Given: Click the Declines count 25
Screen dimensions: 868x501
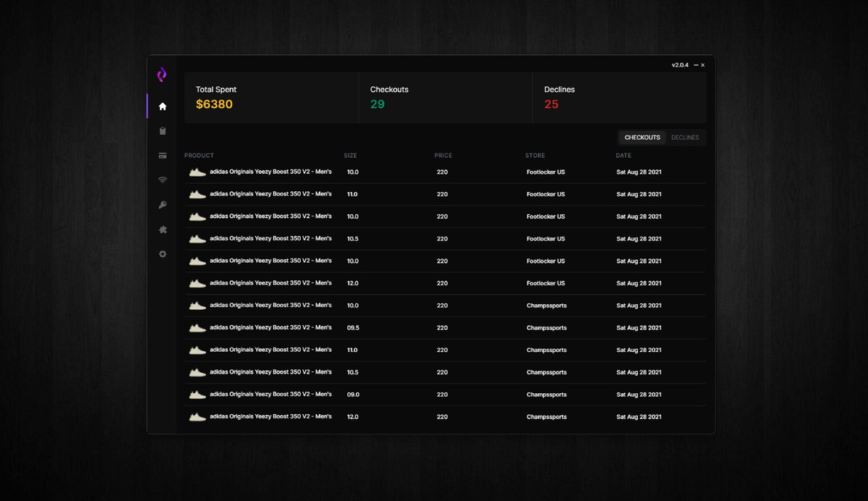Looking at the screenshot, I should tap(551, 104).
